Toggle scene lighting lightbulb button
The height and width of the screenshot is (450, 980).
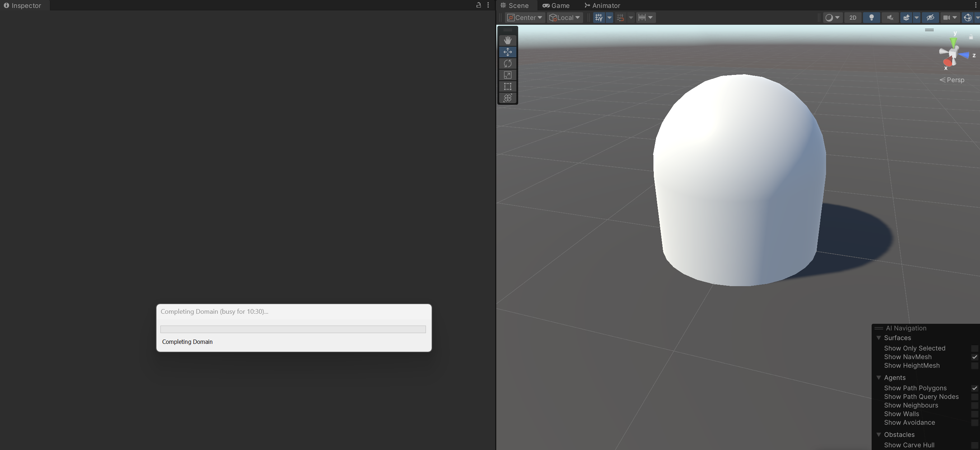(871, 18)
